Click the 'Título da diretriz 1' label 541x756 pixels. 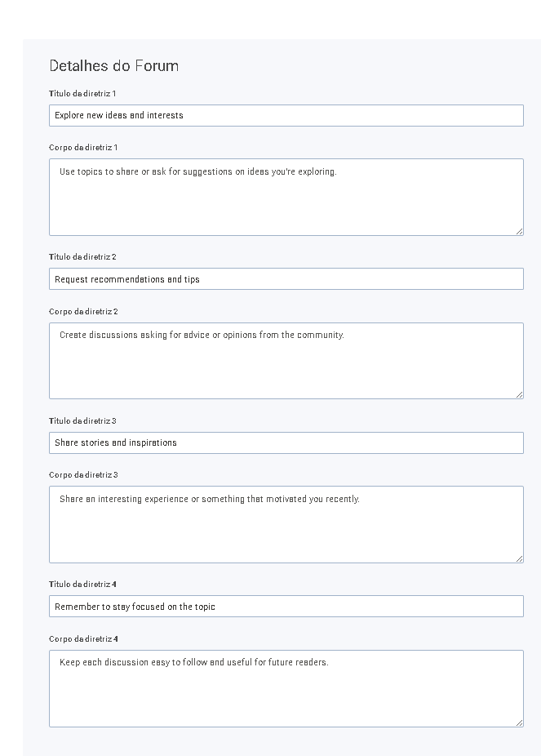point(82,94)
